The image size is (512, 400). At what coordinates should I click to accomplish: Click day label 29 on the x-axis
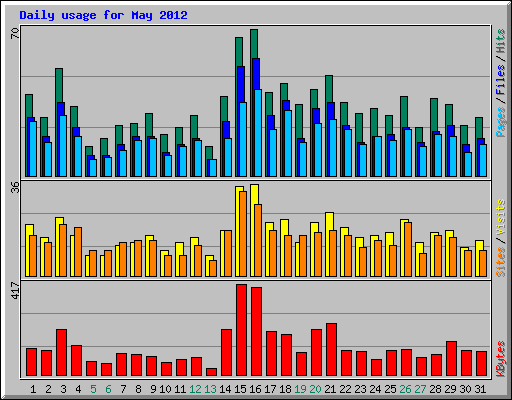tap(450, 389)
